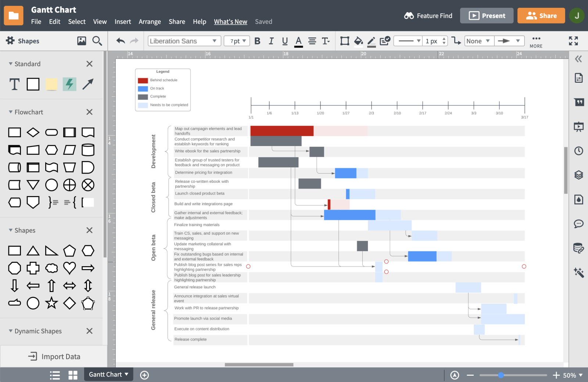Click the Undo arrow in the toolbar
The height and width of the screenshot is (382, 588).
[121, 41]
